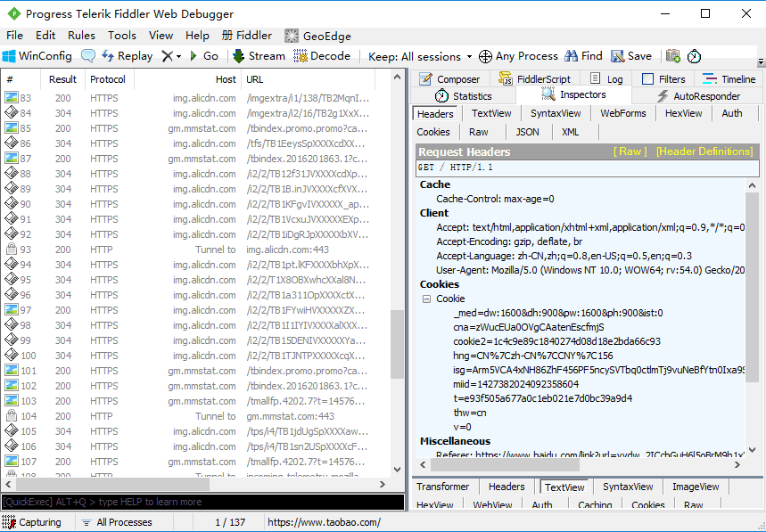Viewport: 766px width, 532px height.
Task: Open the Help menu
Action: click(197, 35)
